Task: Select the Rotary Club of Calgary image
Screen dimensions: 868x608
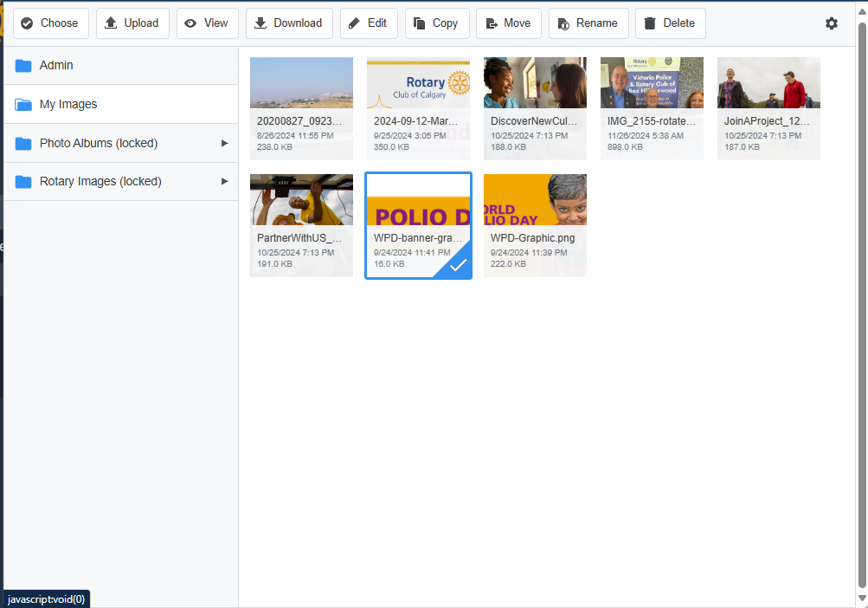Action: pyautogui.click(x=418, y=108)
